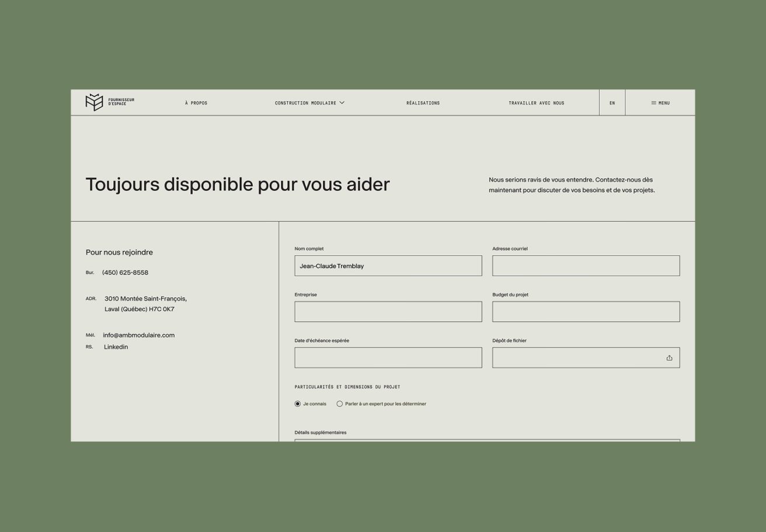
Task: Open the Linkedin link
Action: pyautogui.click(x=116, y=347)
